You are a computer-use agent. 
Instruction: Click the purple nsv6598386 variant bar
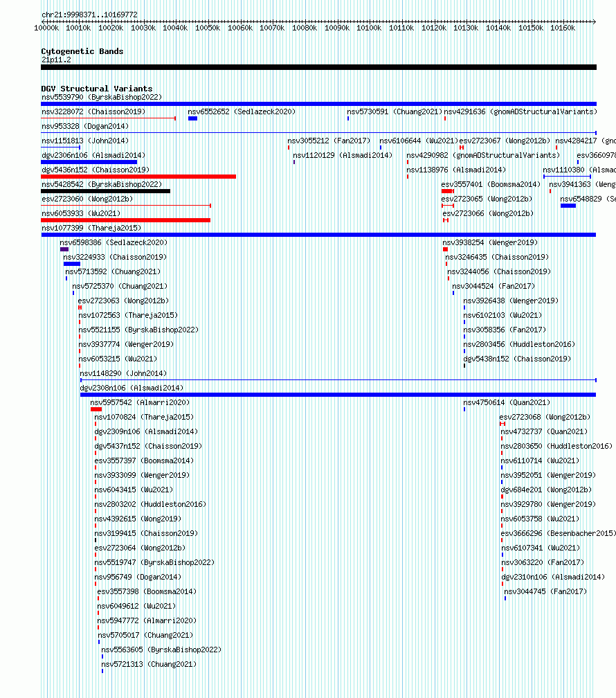(x=64, y=249)
